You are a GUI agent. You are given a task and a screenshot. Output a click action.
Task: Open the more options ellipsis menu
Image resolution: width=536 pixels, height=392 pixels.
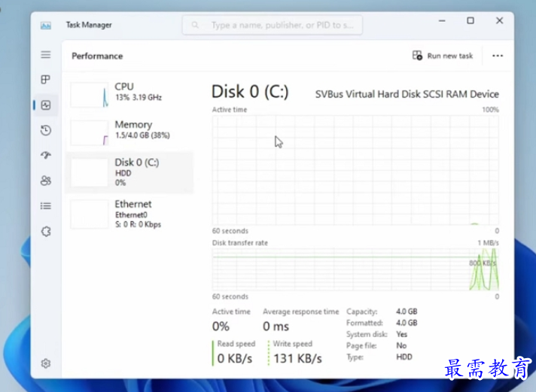tap(498, 56)
